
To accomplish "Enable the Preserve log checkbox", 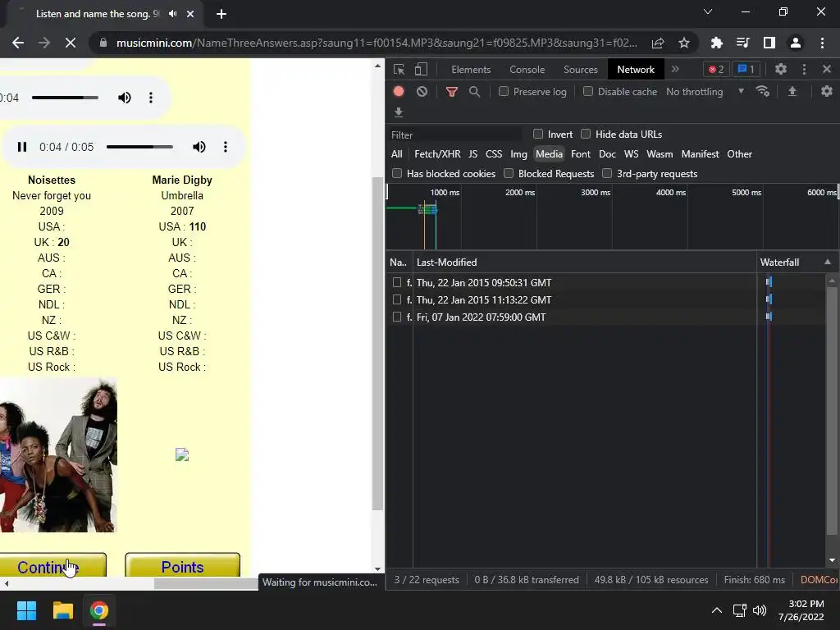I will (504, 92).
